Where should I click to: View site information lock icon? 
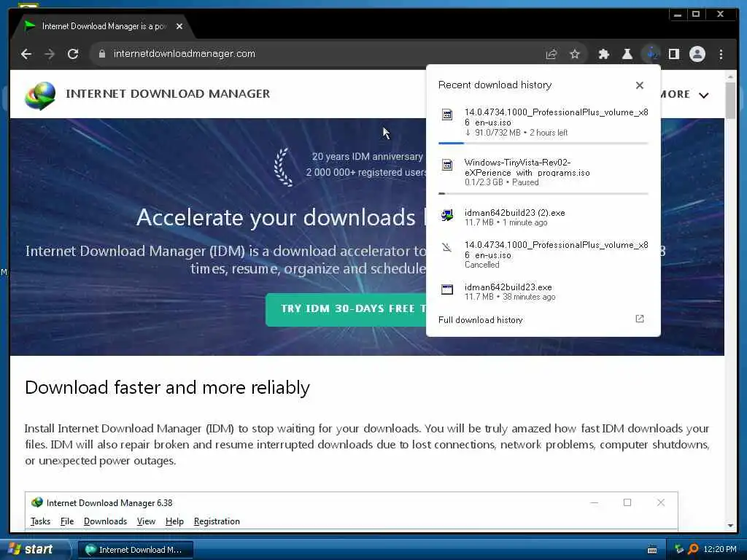click(101, 54)
